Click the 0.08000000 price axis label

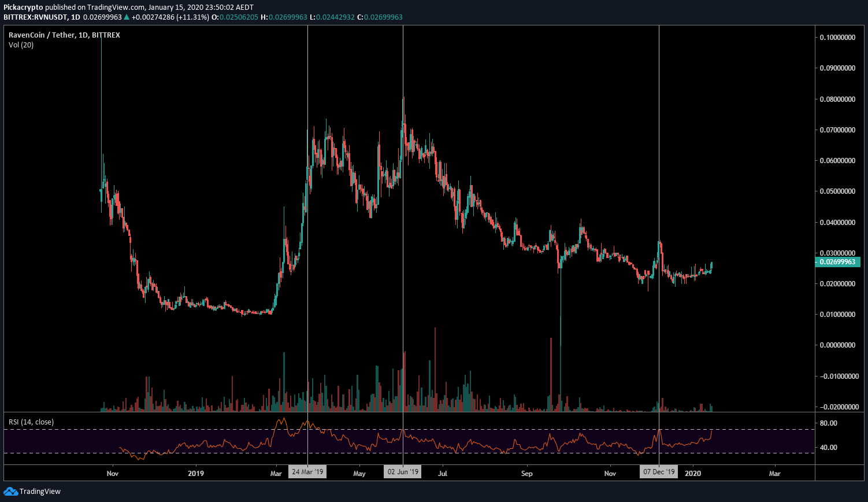(837, 99)
